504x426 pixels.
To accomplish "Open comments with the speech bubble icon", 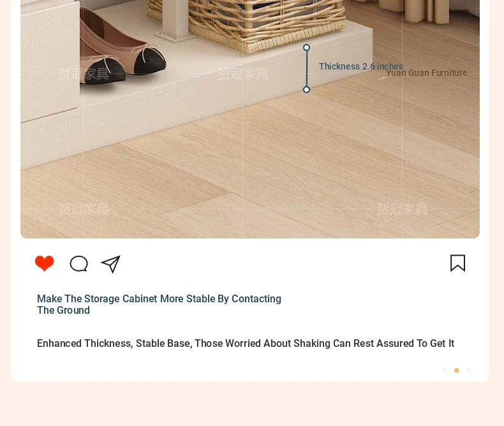I will pos(78,264).
